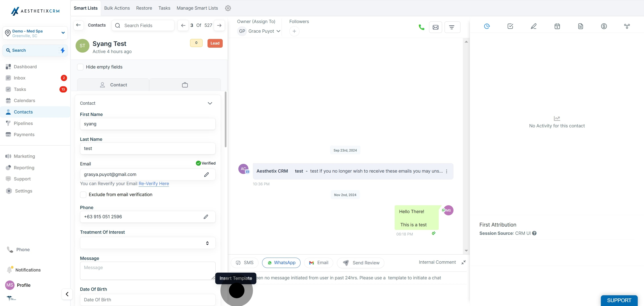Viewport: 644px width, 306px height.
Task: Open the Payments dollar icon tab
Action: pos(604,26)
